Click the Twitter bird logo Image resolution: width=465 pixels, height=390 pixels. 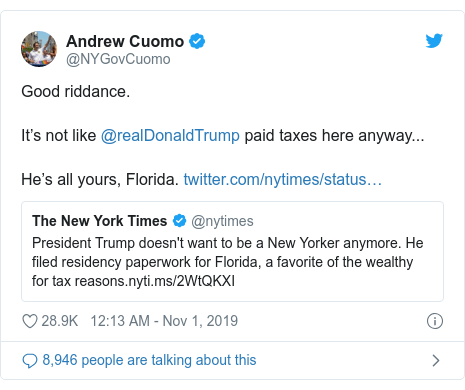point(434,40)
